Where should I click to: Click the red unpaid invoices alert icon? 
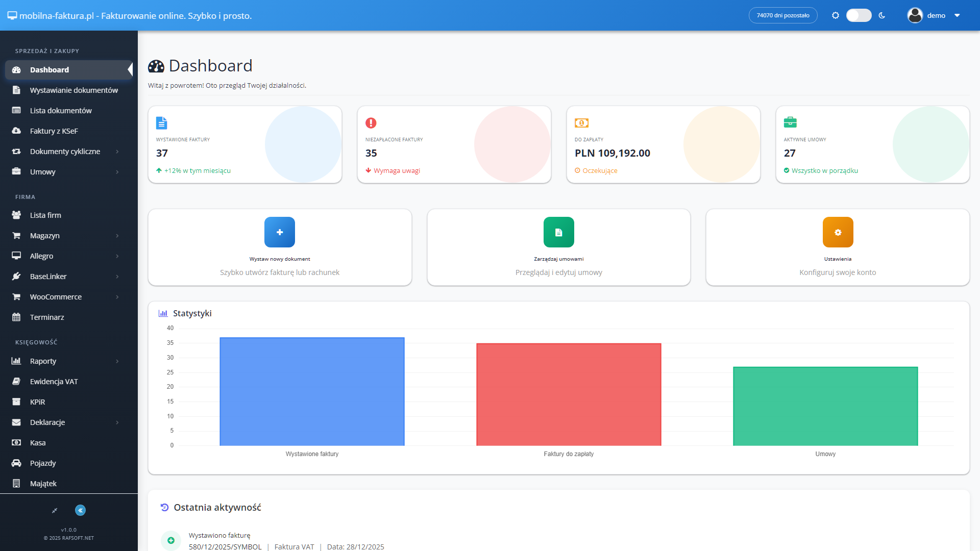(371, 123)
